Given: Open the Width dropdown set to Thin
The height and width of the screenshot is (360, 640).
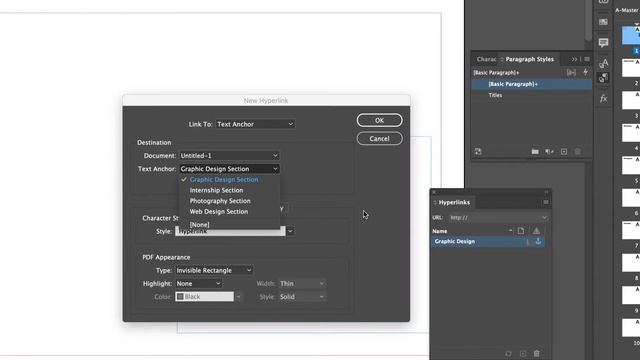Looking at the screenshot, I should point(302,283).
